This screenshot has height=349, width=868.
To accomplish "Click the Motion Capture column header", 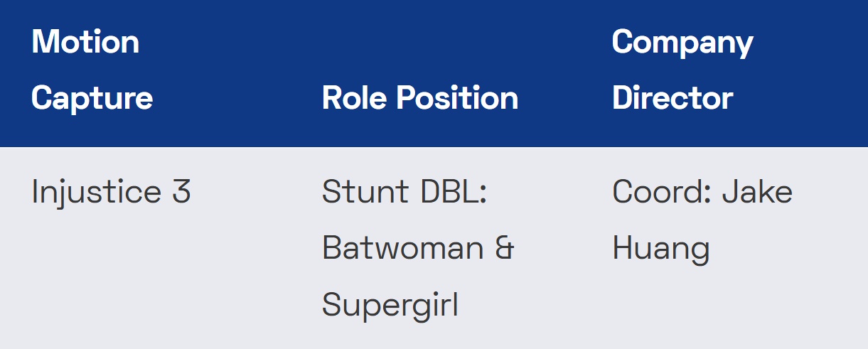I will [92, 70].
